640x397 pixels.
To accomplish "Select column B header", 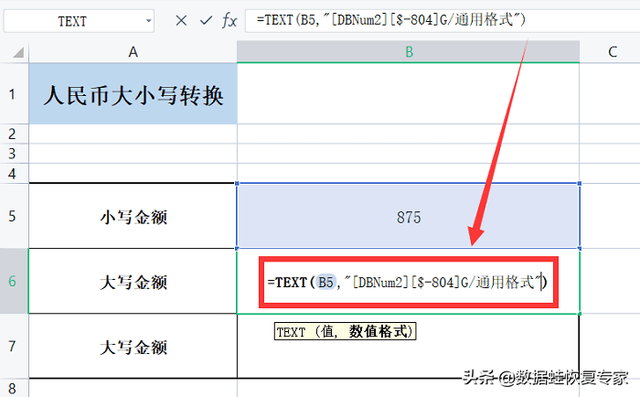I will click(x=409, y=52).
